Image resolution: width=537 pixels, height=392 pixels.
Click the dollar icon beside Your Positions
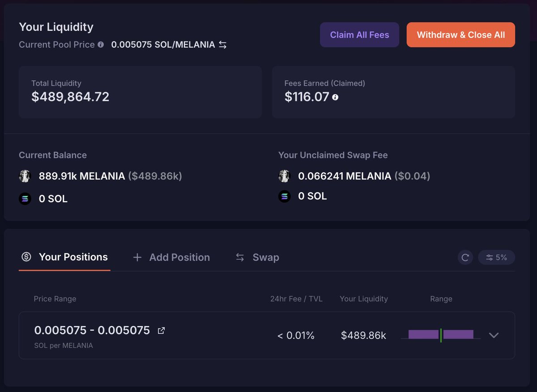[x=26, y=257]
